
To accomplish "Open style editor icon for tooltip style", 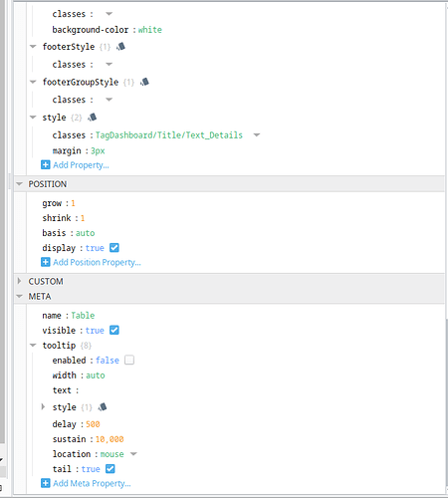I will coord(103,407).
